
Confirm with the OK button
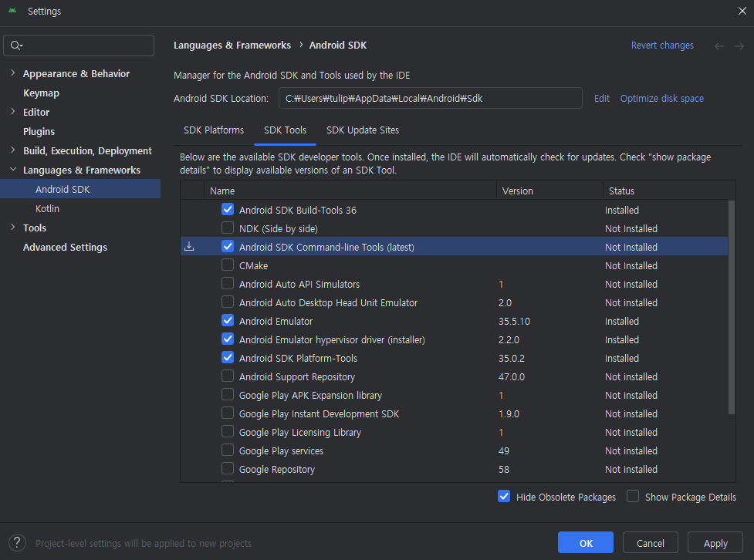point(585,543)
